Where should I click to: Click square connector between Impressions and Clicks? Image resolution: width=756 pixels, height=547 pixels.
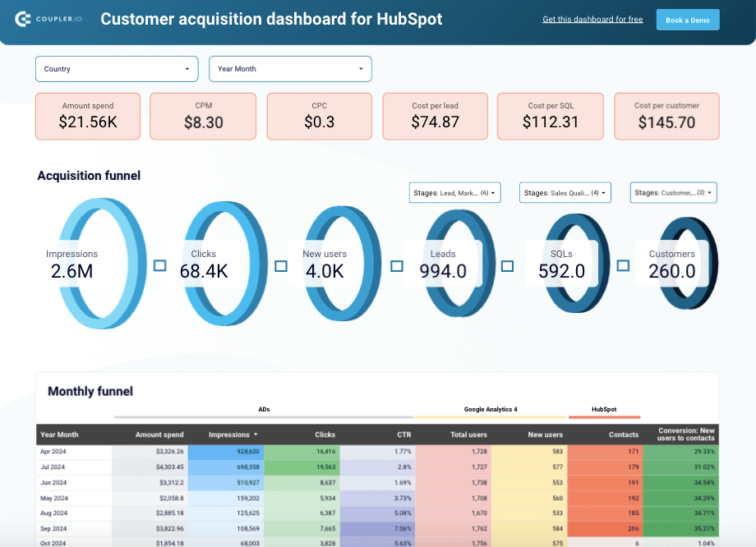(x=160, y=265)
